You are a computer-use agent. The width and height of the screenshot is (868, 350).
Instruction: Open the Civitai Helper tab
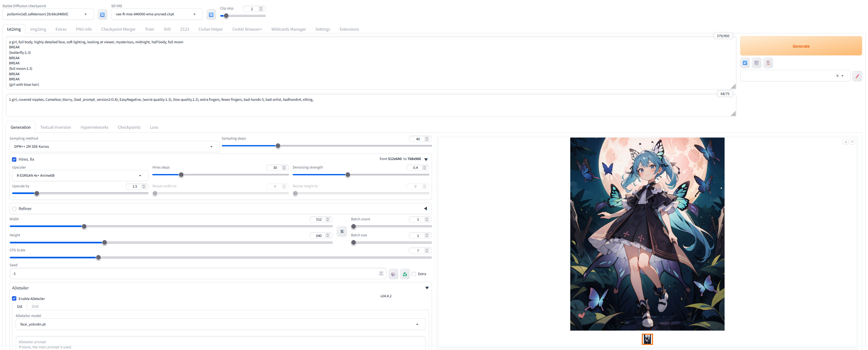(211, 29)
